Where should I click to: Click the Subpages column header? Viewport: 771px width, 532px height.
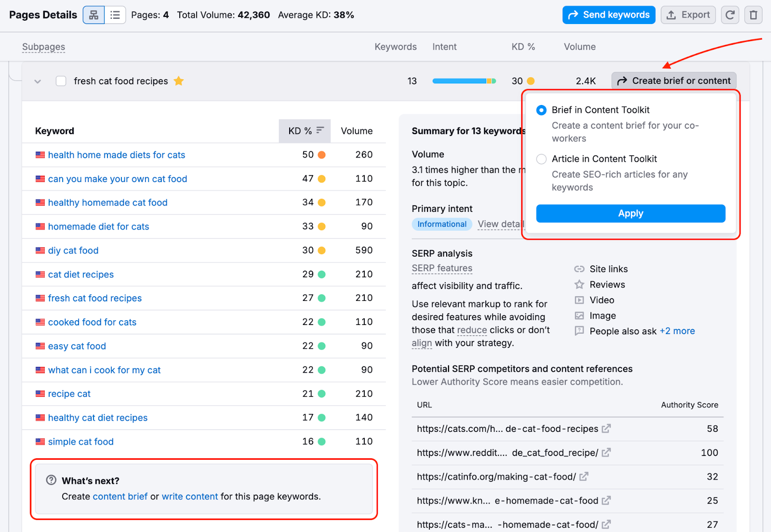[43, 47]
